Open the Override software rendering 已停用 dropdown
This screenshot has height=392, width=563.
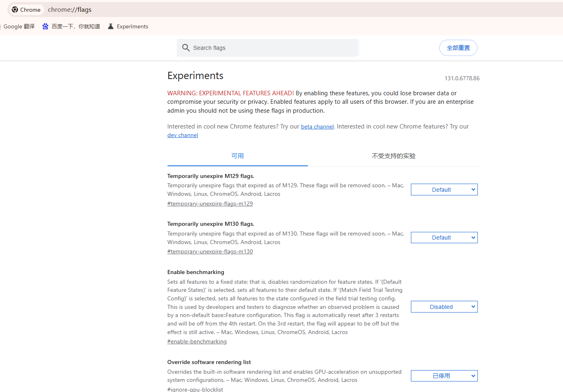click(444, 376)
